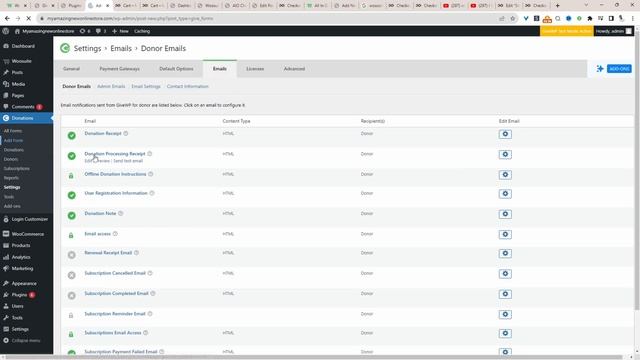
Task: Open WooCommerce in sidebar
Action: tap(27, 234)
